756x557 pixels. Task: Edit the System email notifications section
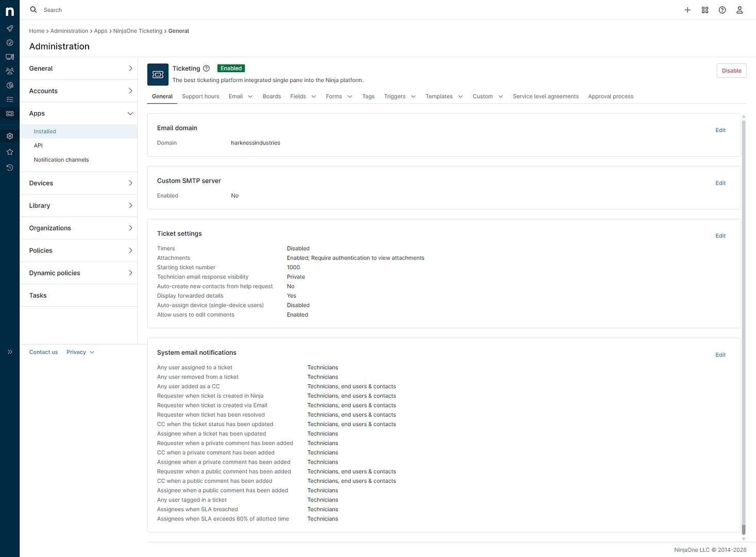[720, 355]
